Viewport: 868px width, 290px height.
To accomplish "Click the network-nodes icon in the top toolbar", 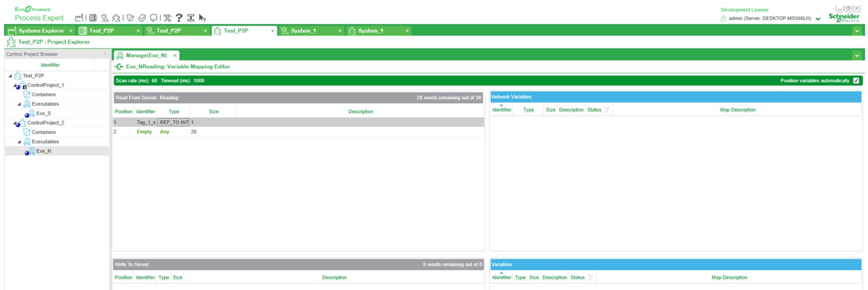I will pos(105,18).
